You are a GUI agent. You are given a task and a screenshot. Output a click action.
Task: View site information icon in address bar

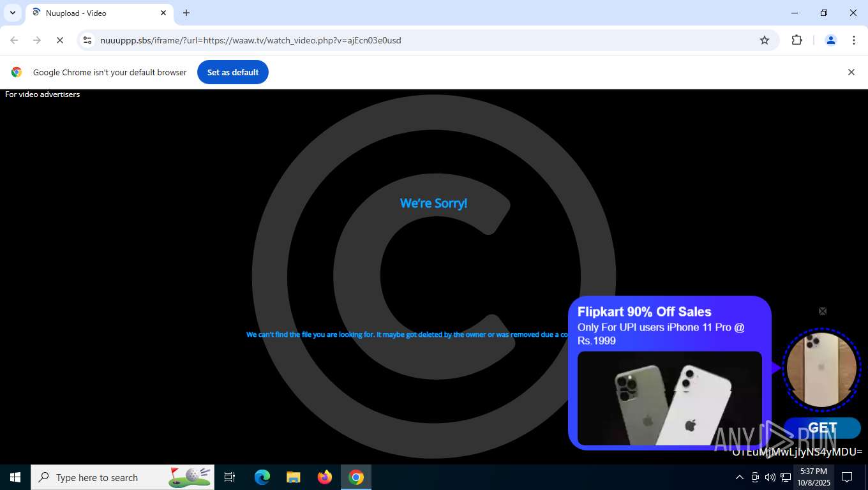coord(87,40)
